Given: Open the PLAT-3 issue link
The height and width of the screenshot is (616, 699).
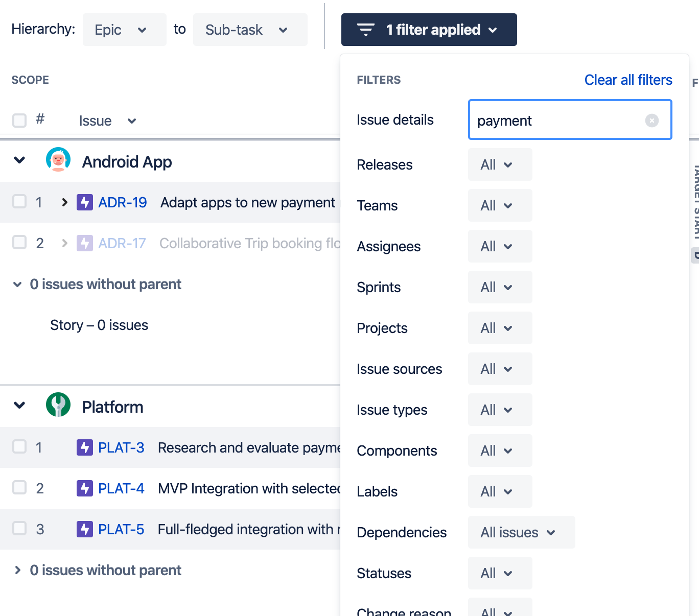Looking at the screenshot, I should (121, 448).
